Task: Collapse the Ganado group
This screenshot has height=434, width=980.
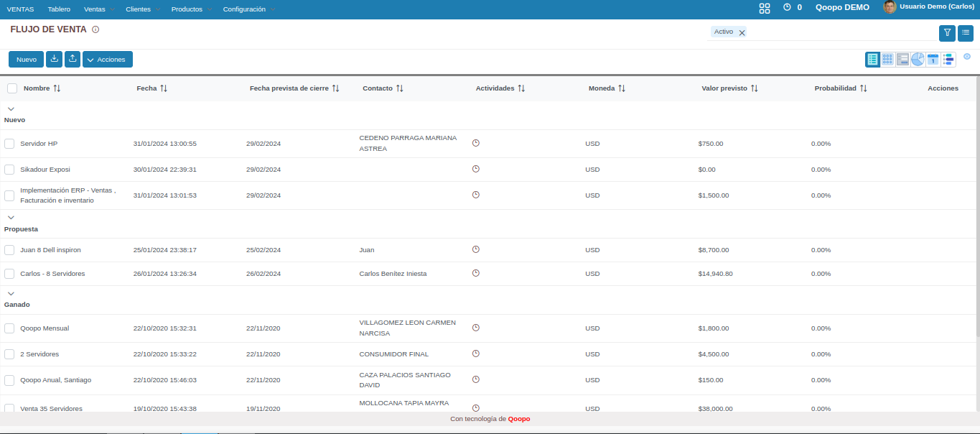Action: [x=11, y=293]
